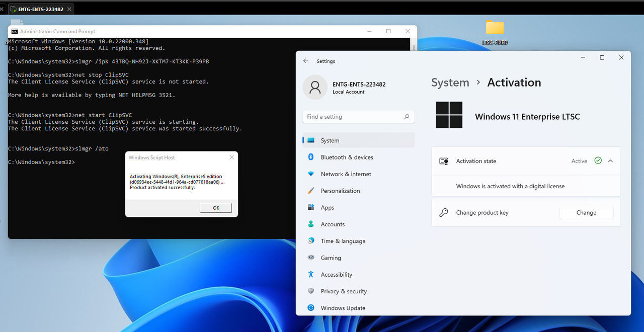This screenshot has width=644, height=332.
Task: Click the product key icon
Action: [444, 213]
